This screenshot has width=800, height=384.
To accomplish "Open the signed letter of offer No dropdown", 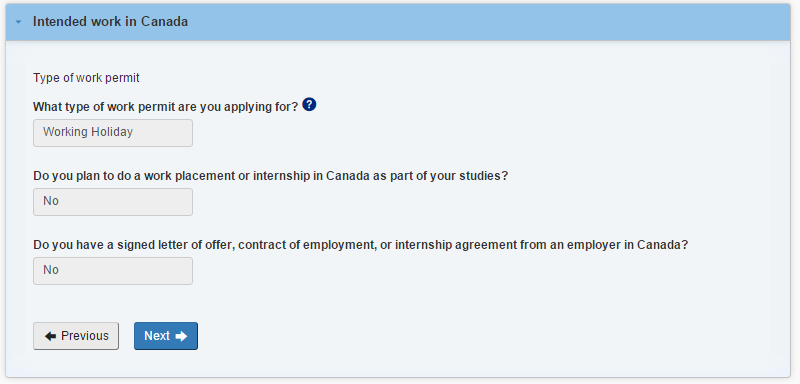I will 113,270.
